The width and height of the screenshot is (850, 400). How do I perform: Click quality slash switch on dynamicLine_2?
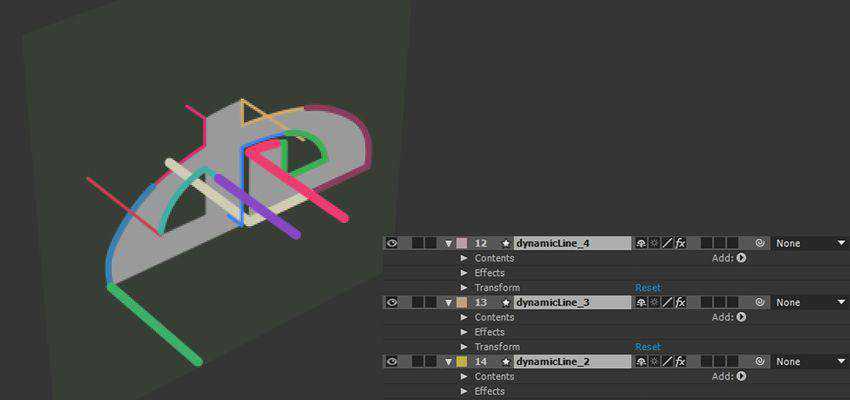click(x=667, y=361)
